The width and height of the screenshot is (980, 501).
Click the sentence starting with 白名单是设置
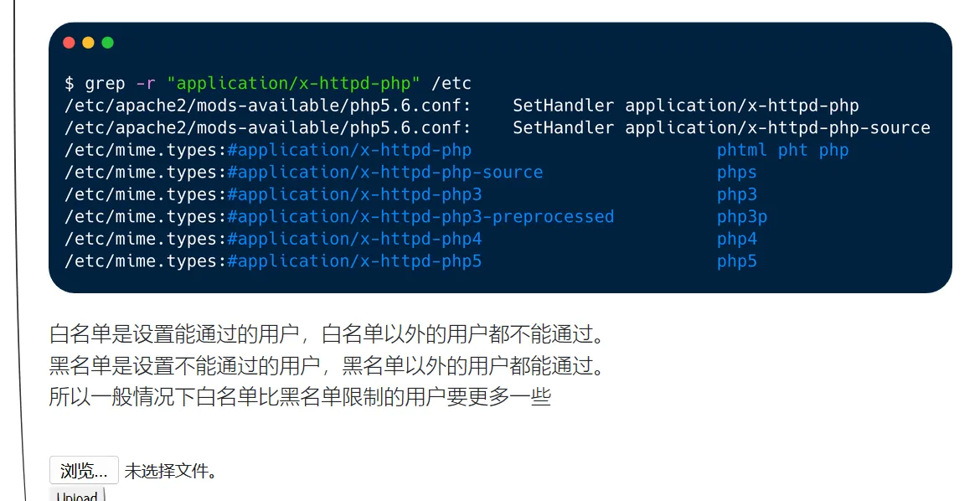327,335
